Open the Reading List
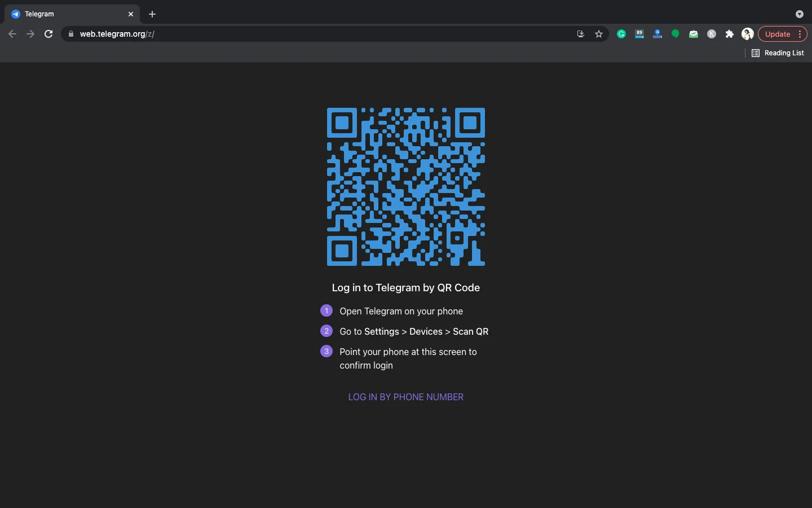 [778, 53]
